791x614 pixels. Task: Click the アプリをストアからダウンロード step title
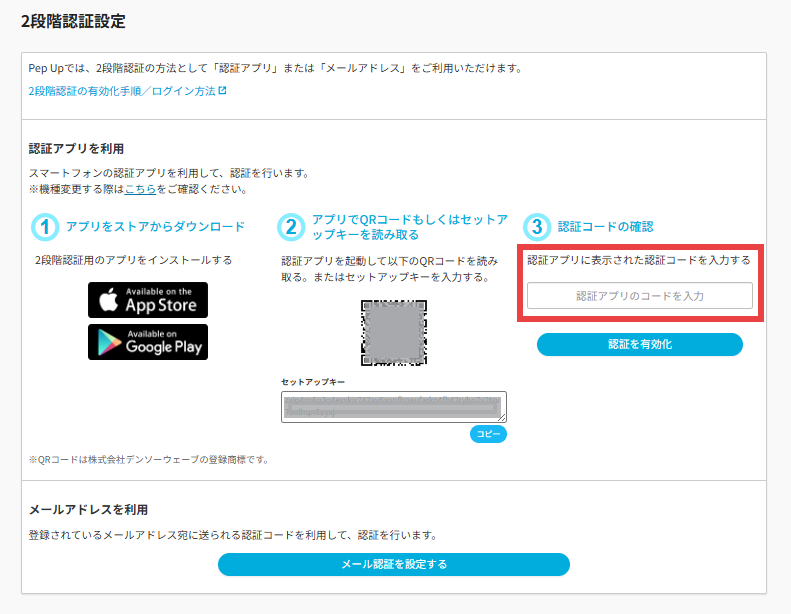pos(155,227)
